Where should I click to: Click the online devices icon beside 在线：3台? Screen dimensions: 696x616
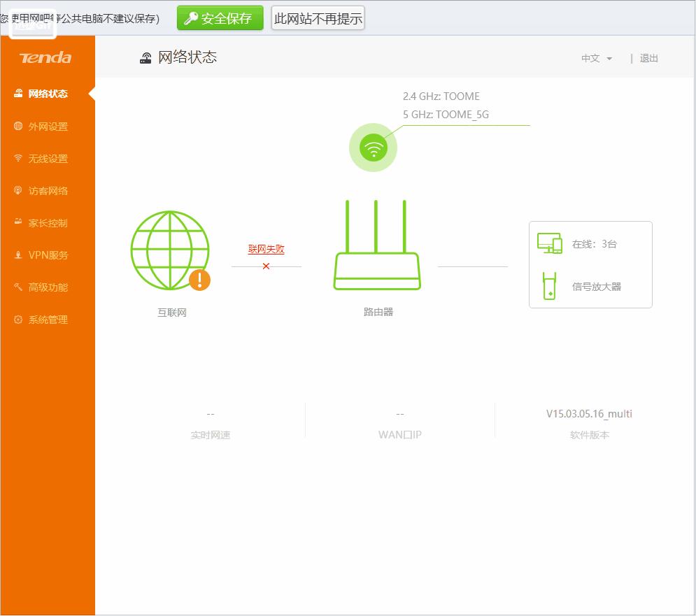pos(549,243)
